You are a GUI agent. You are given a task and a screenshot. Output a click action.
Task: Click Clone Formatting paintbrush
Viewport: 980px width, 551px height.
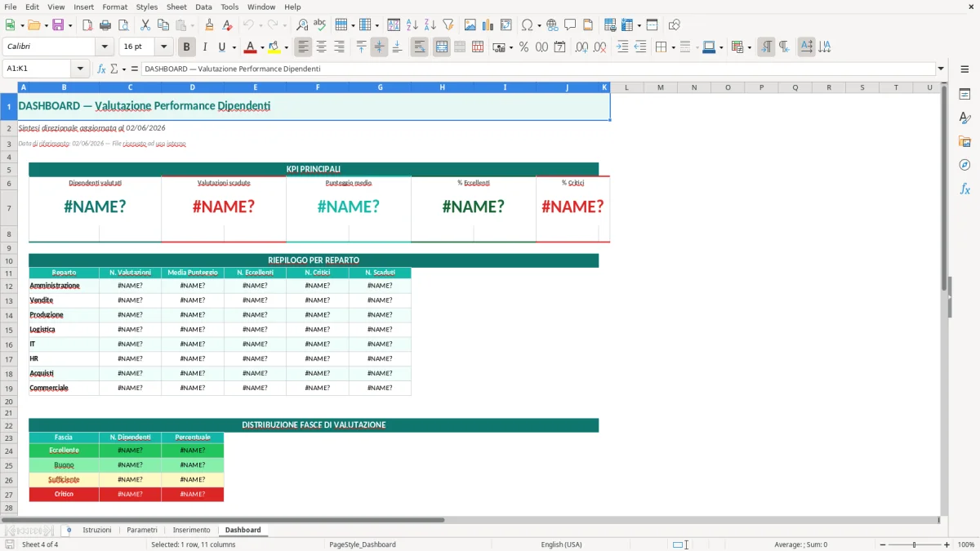pos(210,25)
